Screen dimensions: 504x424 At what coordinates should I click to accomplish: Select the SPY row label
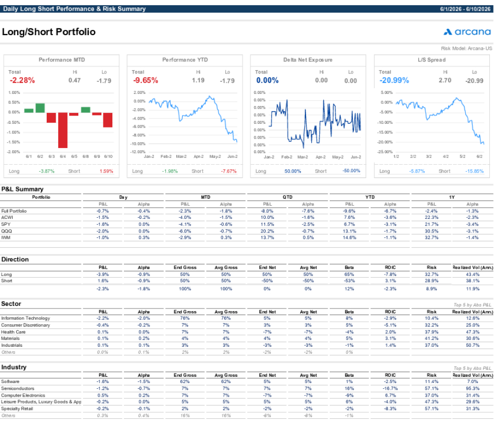(6, 224)
